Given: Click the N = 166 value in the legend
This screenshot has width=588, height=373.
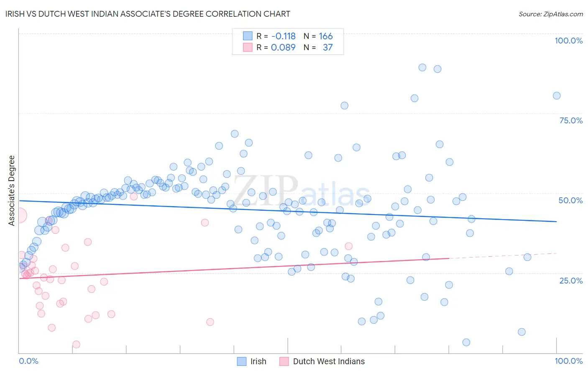Looking at the screenshot, I should pos(318,36).
